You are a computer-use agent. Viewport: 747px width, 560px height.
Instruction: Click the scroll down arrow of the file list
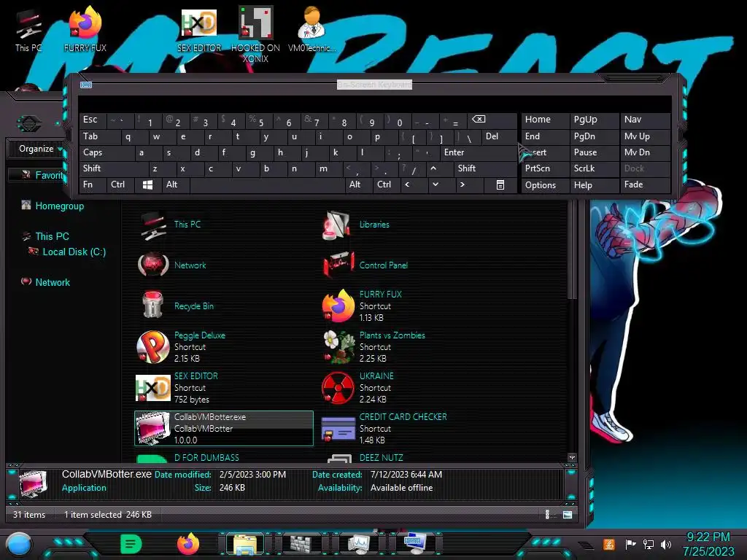[572, 458]
